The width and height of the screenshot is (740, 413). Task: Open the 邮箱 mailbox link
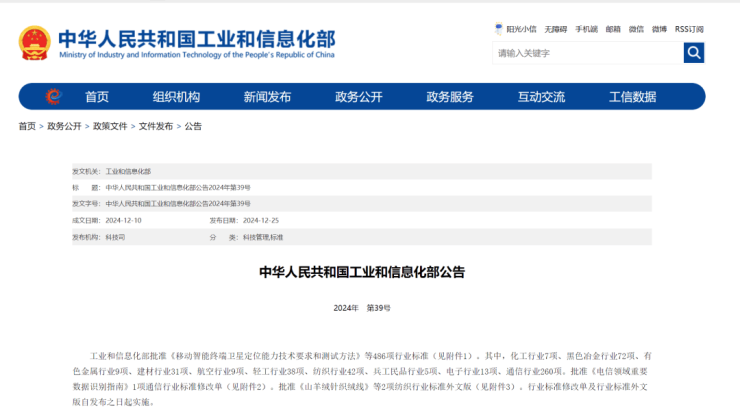pyautogui.click(x=613, y=29)
